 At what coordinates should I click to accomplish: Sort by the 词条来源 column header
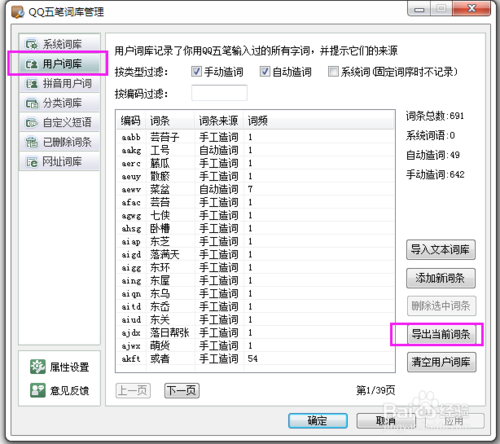tap(219, 121)
